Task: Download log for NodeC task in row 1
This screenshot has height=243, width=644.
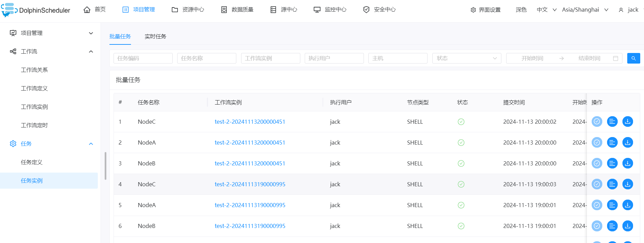Action: pyautogui.click(x=628, y=122)
